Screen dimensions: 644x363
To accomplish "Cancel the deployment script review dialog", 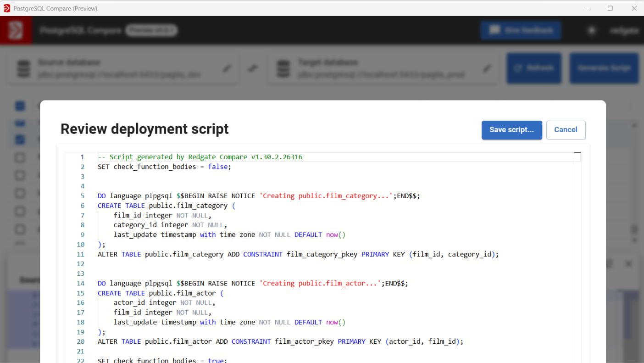I will click(566, 130).
